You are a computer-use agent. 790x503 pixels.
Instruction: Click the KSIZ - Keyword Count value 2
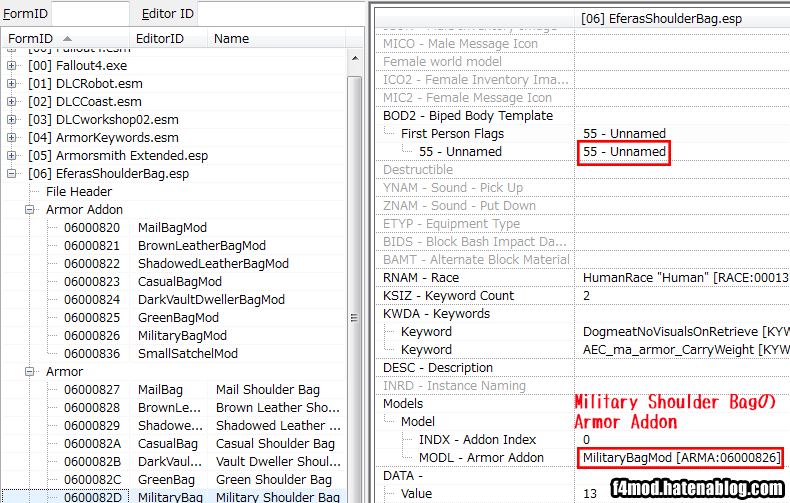(586, 296)
